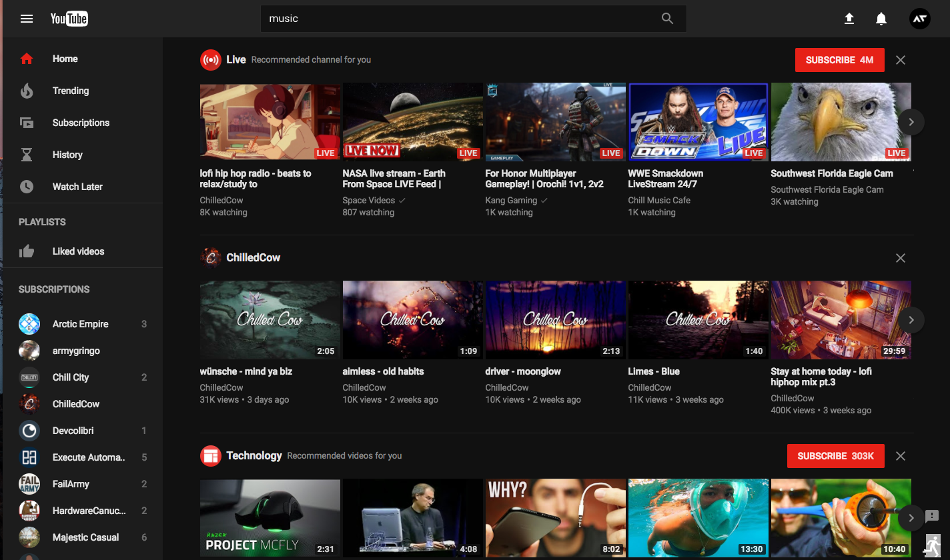Show more Live videos with arrow

911,122
